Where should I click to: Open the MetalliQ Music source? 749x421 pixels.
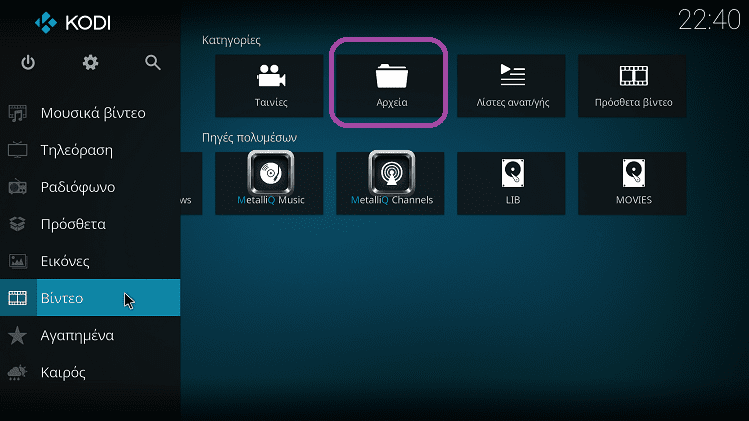click(269, 184)
